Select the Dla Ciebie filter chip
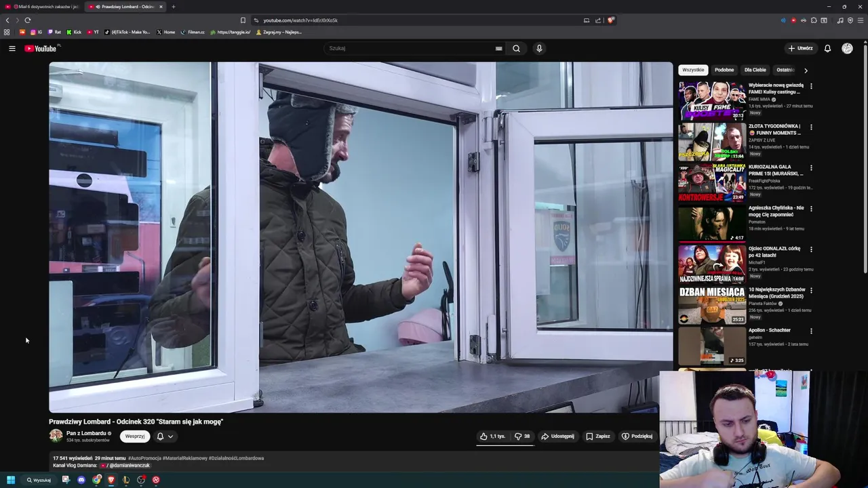The height and width of the screenshot is (488, 868). coord(755,70)
